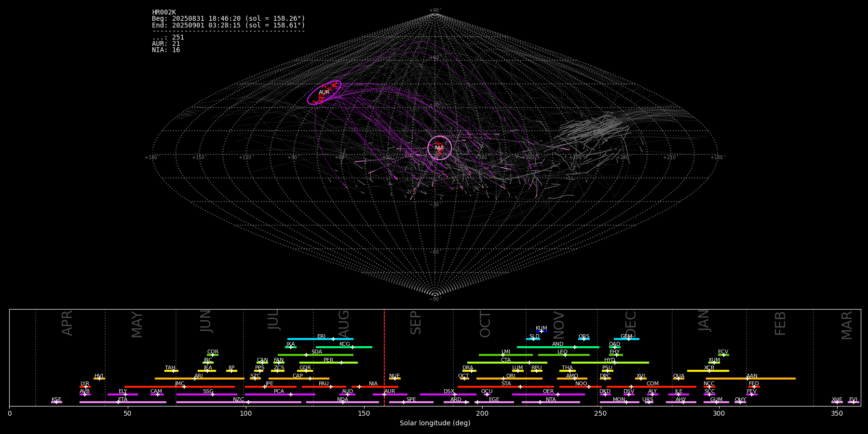Click the PCA shower bar
Screen dimensions: 868x434
pos(280,394)
